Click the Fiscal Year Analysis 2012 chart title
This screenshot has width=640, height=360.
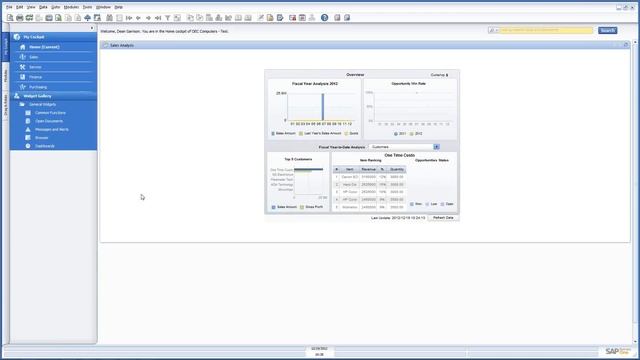315,84
